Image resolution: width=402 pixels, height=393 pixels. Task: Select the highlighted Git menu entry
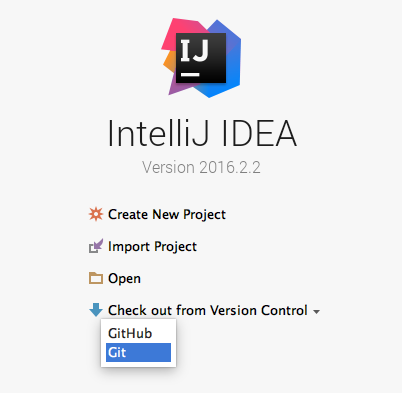tap(138, 352)
